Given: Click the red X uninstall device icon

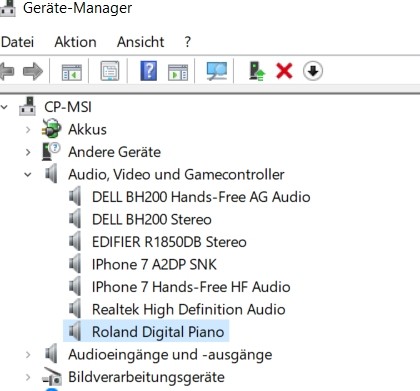Looking at the screenshot, I should click(284, 71).
